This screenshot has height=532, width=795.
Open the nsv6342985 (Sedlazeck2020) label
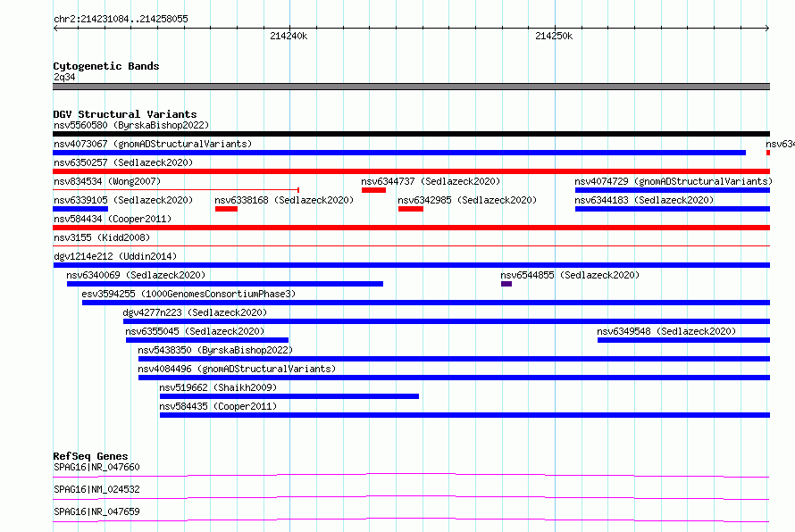point(467,200)
